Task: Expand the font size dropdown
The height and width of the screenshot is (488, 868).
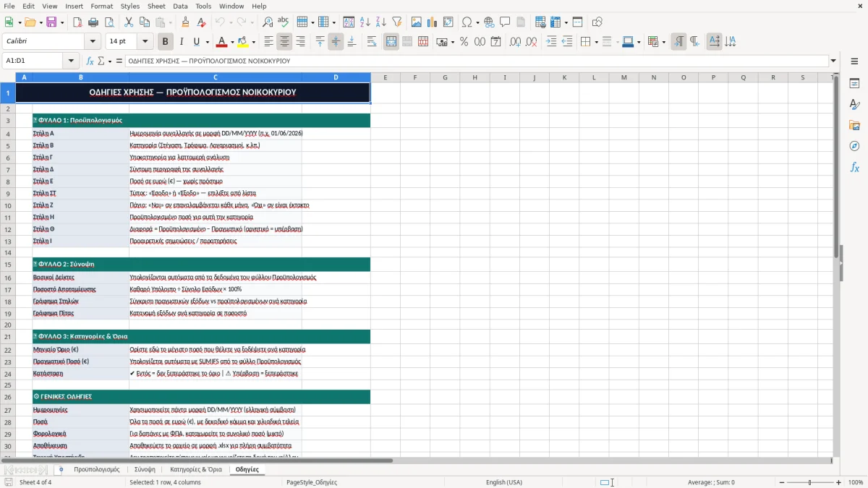Action: [145, 42]
